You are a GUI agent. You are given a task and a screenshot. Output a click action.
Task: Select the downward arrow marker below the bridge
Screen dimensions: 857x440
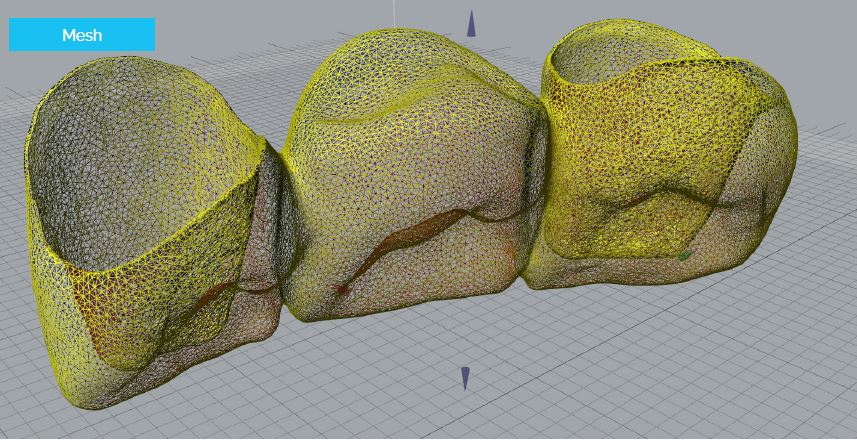coord(465,378)
